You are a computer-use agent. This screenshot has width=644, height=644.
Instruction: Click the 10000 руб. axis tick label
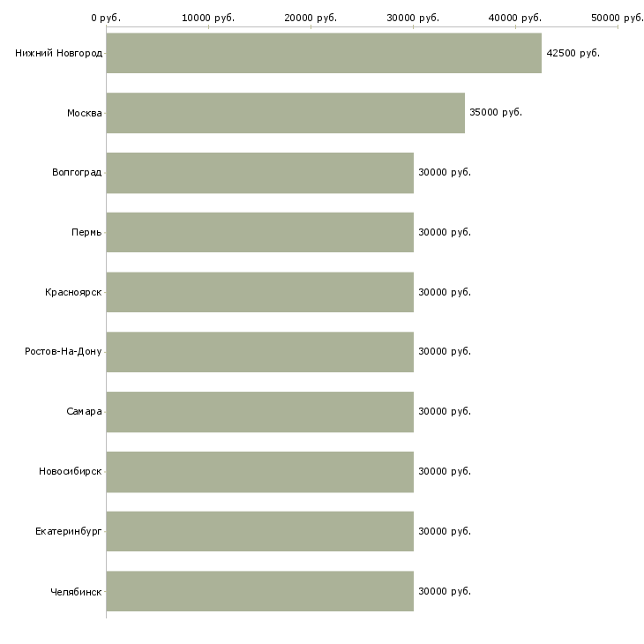(208, 18)
